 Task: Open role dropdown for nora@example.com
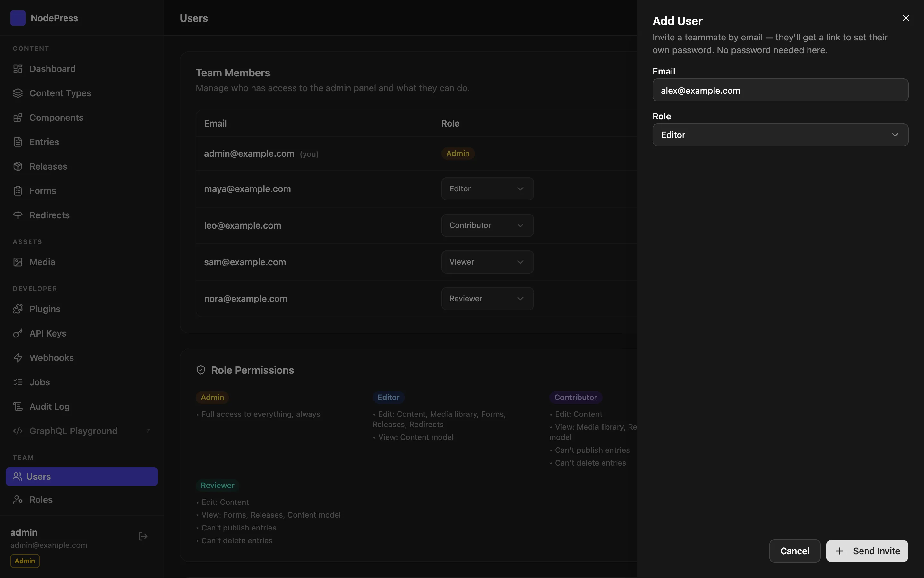pyautogui.click(x=487, y=299)
